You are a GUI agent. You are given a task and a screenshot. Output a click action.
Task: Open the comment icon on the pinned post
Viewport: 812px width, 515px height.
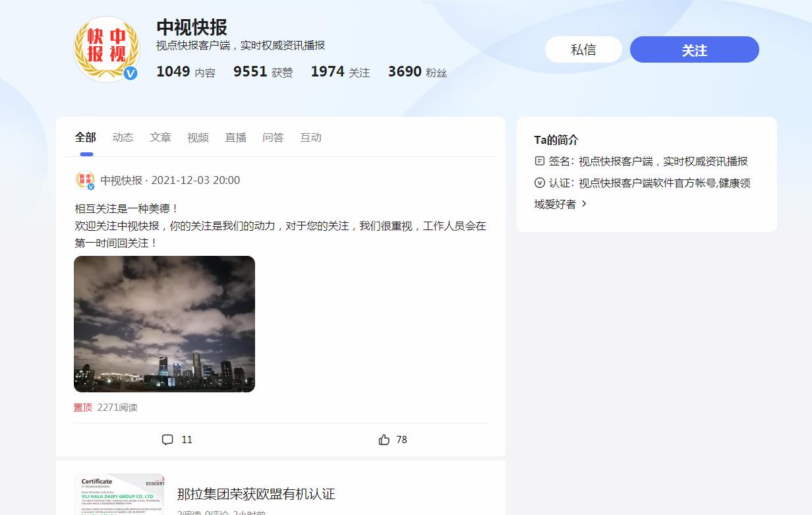coord(167,440)
